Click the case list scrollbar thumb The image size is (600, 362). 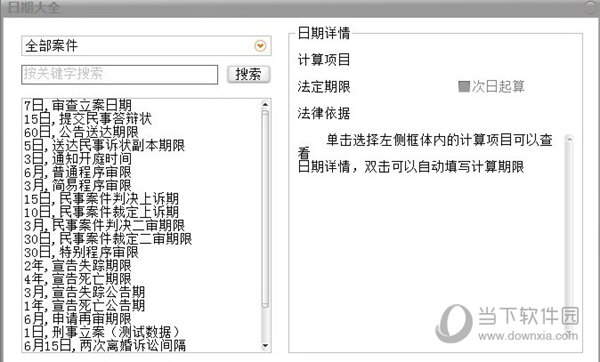coord(265,209)
